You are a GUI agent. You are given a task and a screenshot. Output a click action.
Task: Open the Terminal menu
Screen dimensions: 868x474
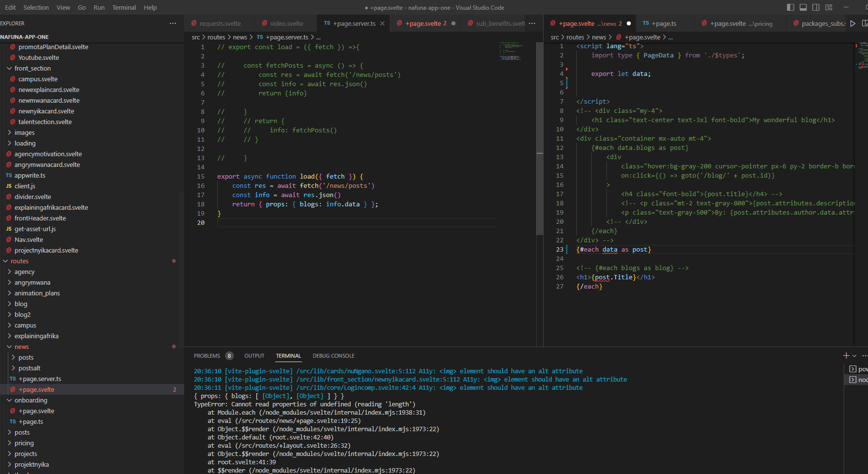[124, 7]
